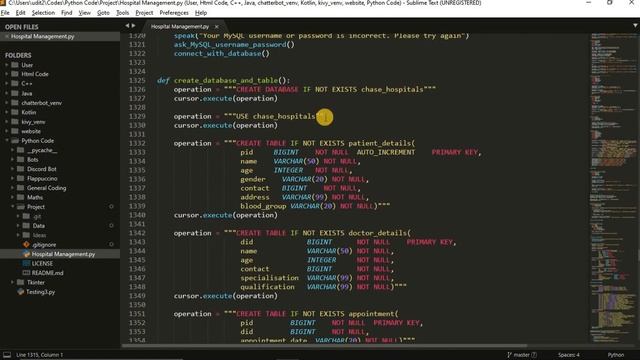Viewport: 640px width, 360px height.
Task: Expand the User folder
Action: coord(7,65)
